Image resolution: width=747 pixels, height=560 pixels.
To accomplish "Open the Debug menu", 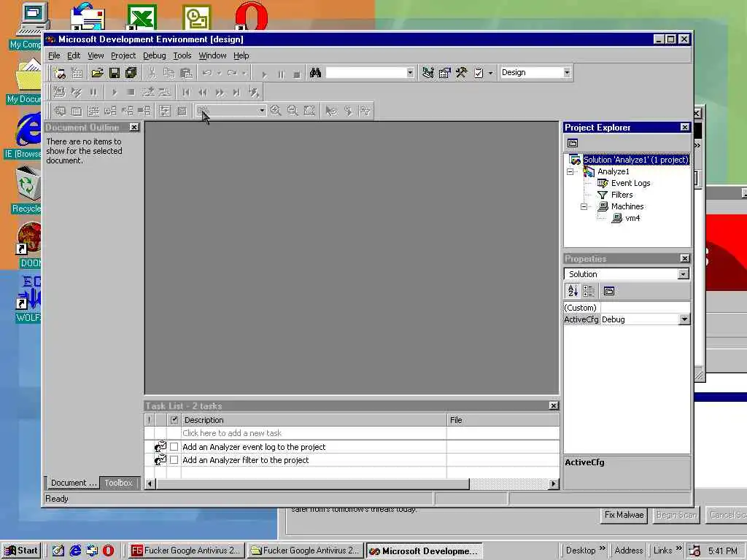I will pos(155,55).
